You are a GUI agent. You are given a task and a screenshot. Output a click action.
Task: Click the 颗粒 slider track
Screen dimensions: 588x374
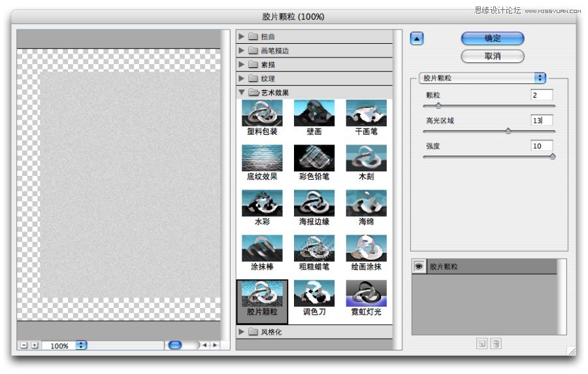tap(489, 106)
